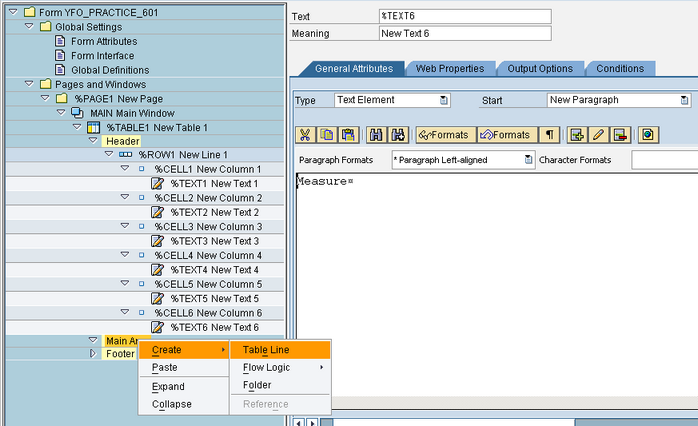The height and width of the screenshot is (426, 698).
Task: Click the Text name field %TEXT6
Action: click(x=465, y=16)
